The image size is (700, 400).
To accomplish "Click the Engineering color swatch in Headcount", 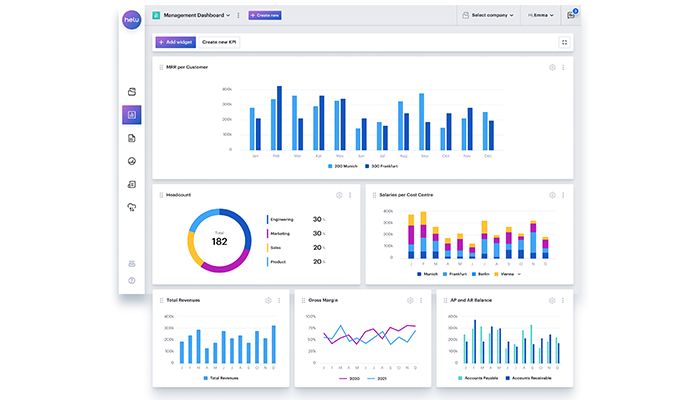I will (x=267, y=218).
